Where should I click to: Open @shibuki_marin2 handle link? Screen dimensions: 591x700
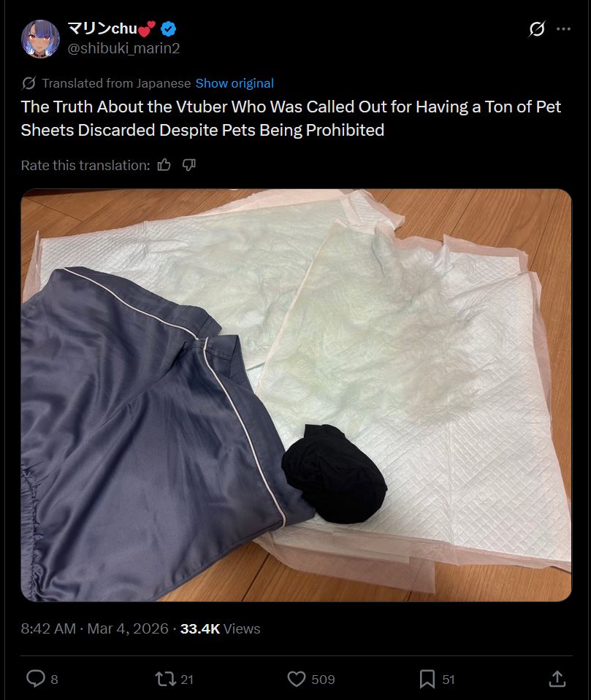coord(123,48)
